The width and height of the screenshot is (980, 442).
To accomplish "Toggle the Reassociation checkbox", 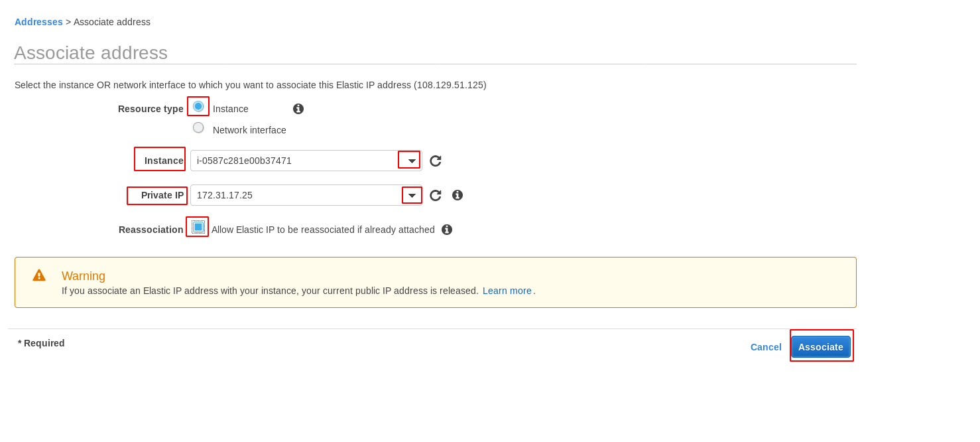I will (198, 227).
